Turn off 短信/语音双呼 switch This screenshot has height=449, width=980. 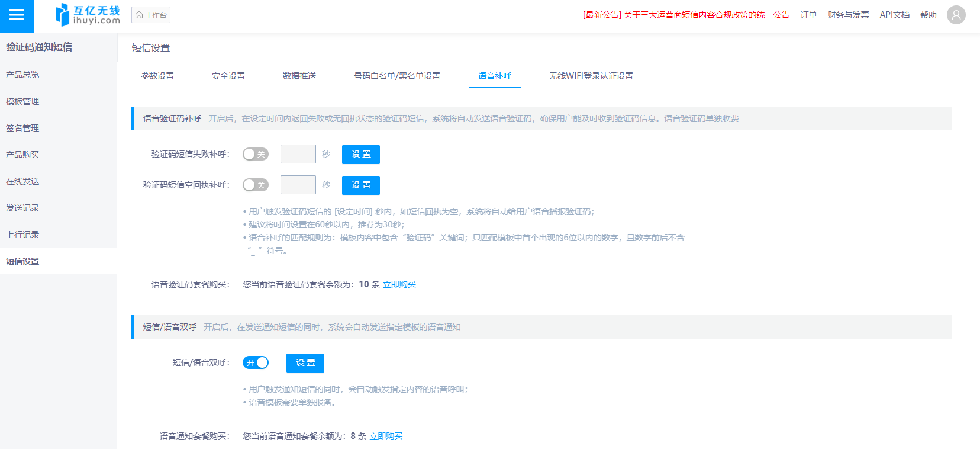[x=256, y=363]
